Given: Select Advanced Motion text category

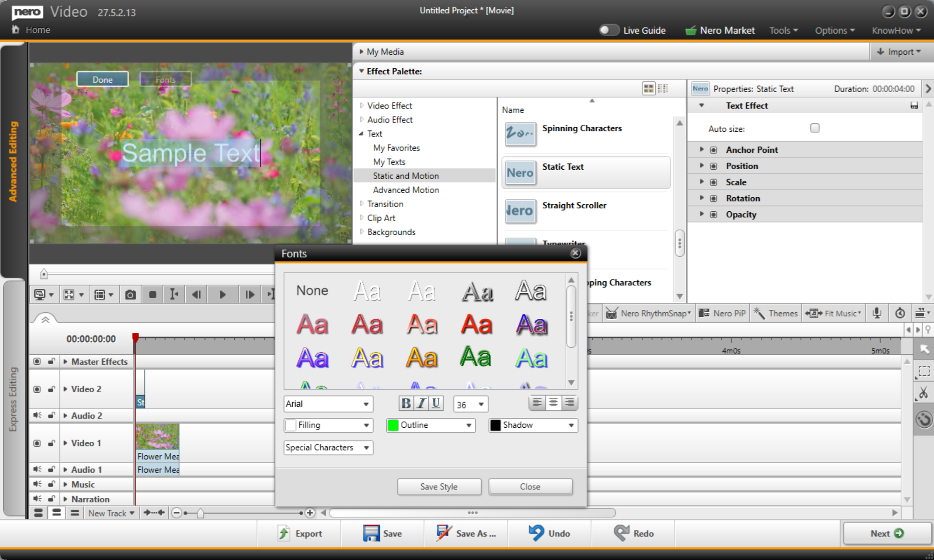Looking at the screenshot, I should [405, 190].
